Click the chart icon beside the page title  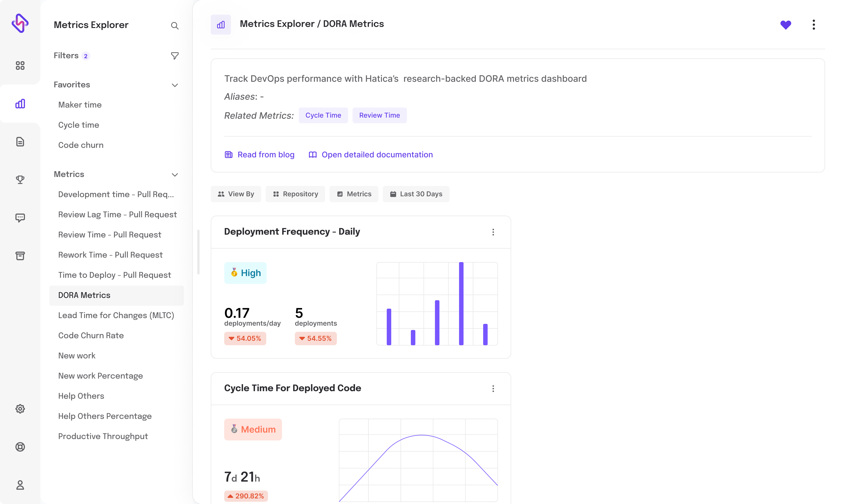221,24
